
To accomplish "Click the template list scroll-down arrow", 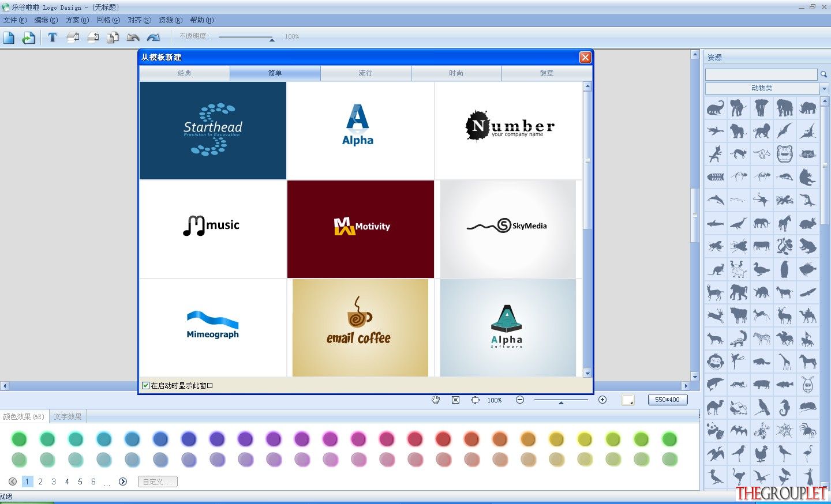I will click(587, 373).
